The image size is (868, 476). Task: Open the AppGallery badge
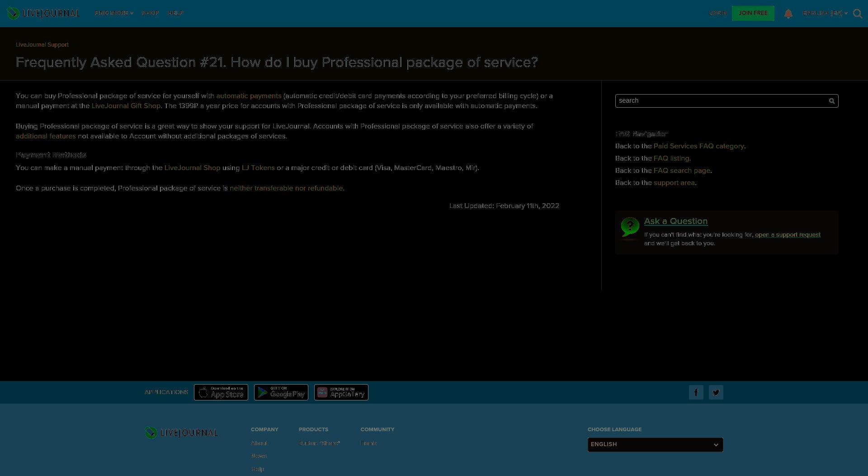(x=341, y=392)
